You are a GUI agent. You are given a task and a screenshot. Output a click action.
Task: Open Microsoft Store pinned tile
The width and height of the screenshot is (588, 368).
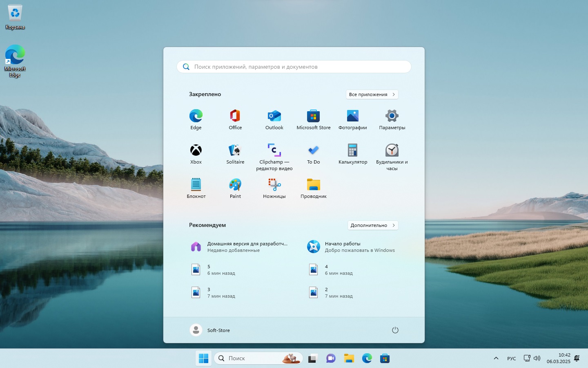pos(314,119)
